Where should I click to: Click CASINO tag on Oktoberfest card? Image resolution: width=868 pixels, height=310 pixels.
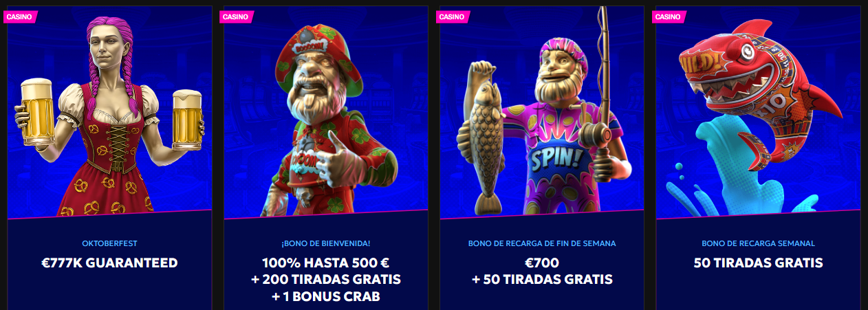point(19,17)
